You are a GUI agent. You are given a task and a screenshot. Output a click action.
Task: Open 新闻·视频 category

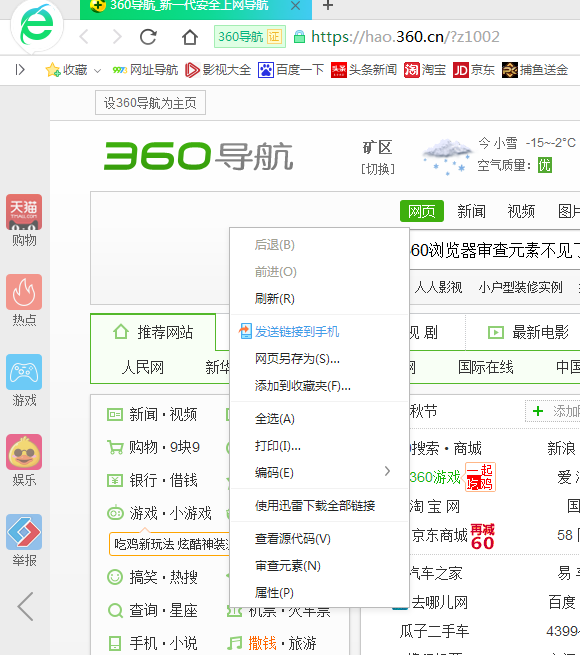pos(152,414)
